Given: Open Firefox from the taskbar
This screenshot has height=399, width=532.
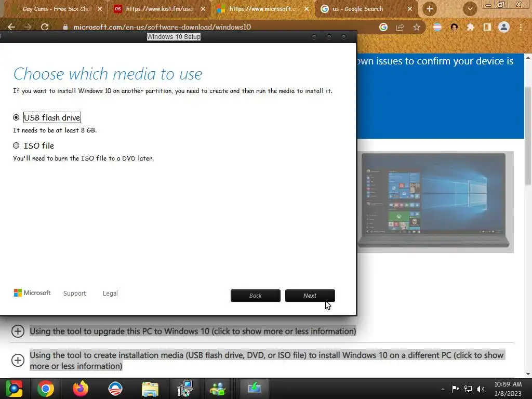Looking at the screenshot, I should (81, 389).
